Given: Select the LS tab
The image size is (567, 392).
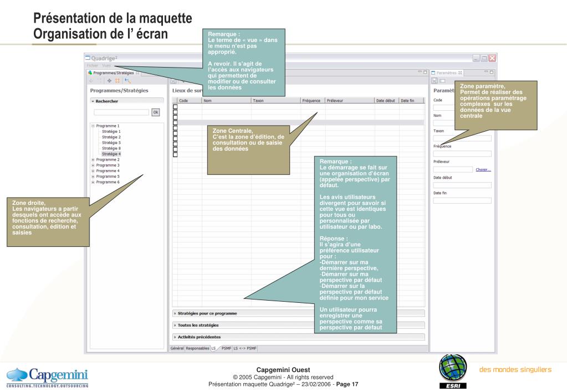Looking at the screenshot, I should click(x=214, y=348).
